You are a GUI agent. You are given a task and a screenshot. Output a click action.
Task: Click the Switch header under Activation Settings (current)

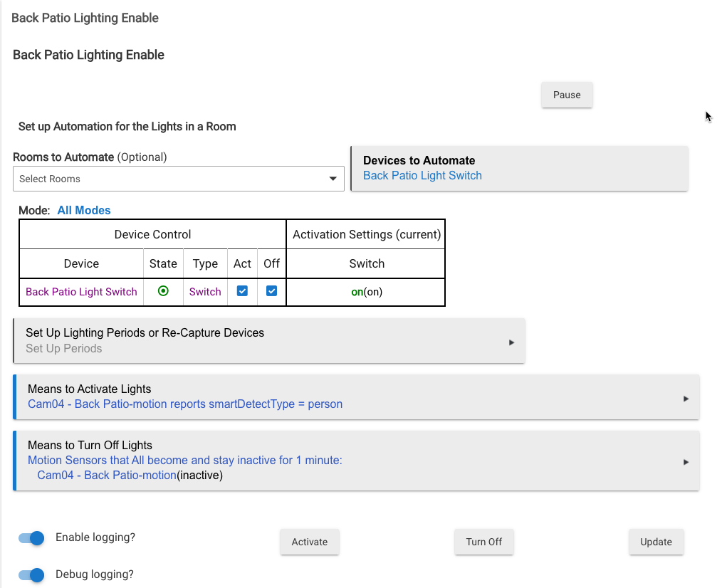point(367,264)
